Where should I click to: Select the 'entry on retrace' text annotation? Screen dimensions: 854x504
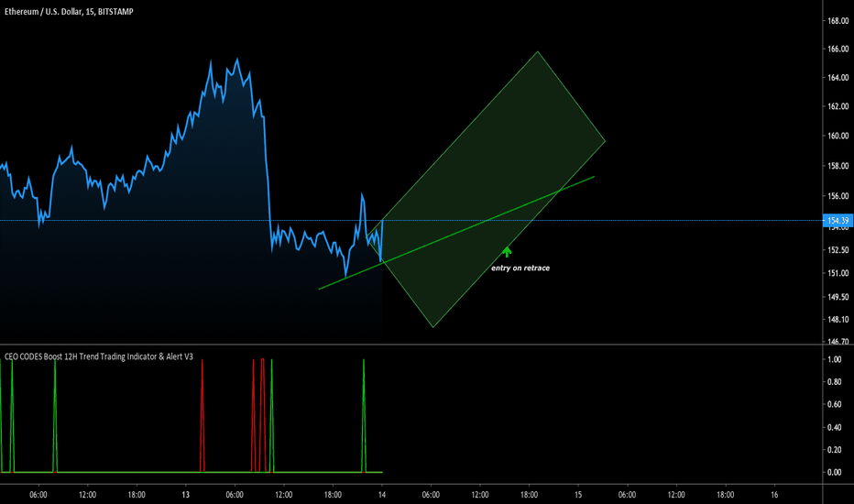520,268
